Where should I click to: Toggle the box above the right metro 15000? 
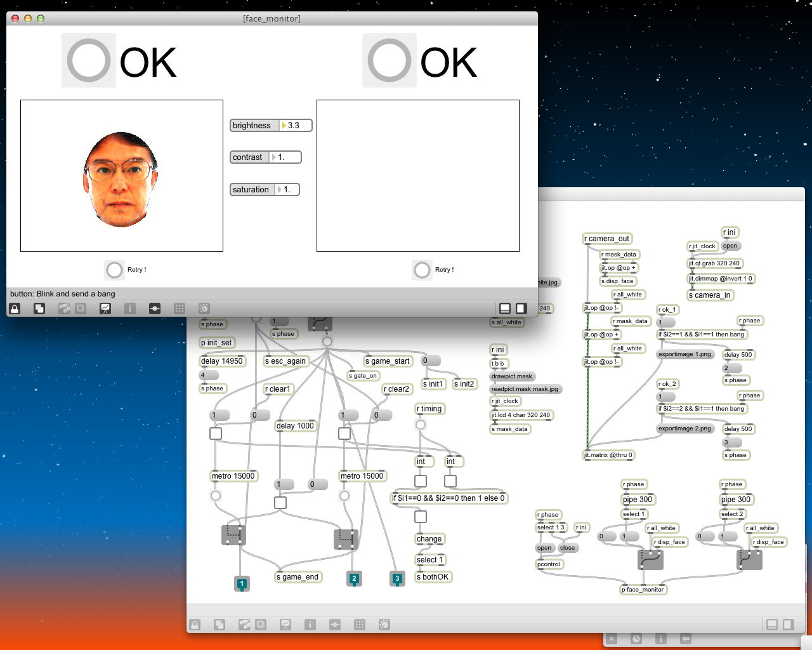pyautogui.click(x=344, y=434)
